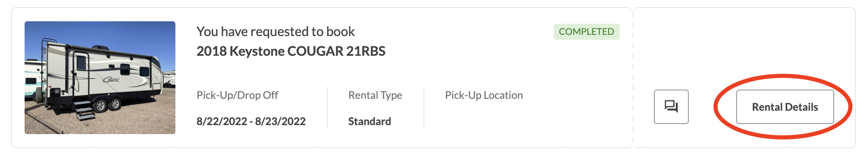Click the Cougar logo on the trailer photo
868x155 pixels.
111,79
